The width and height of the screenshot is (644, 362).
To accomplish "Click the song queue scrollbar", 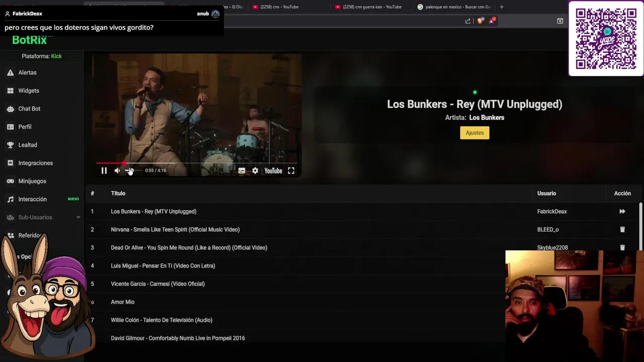I will pos(640,226).
